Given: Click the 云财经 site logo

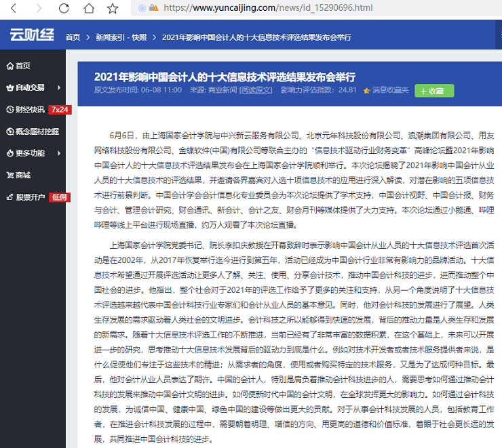Looking at the screenshot, I should [31, 35].
